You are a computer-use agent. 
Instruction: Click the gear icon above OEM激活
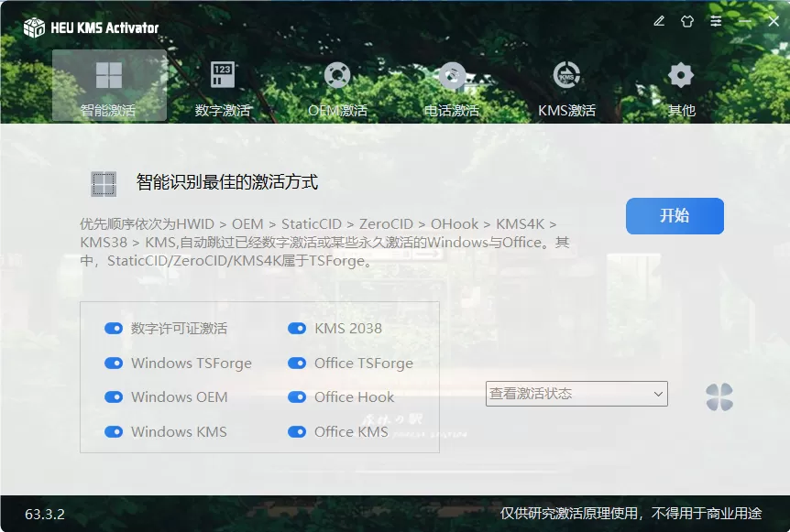coord(336,74)
